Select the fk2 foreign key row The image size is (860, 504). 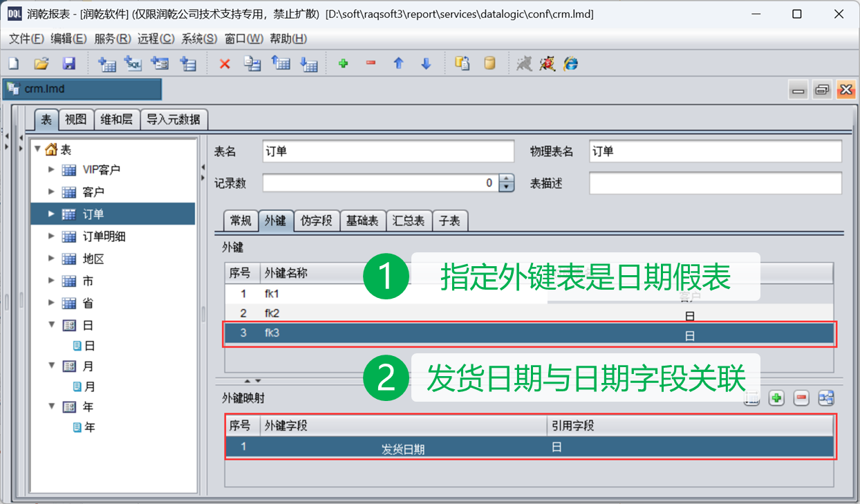529,314
